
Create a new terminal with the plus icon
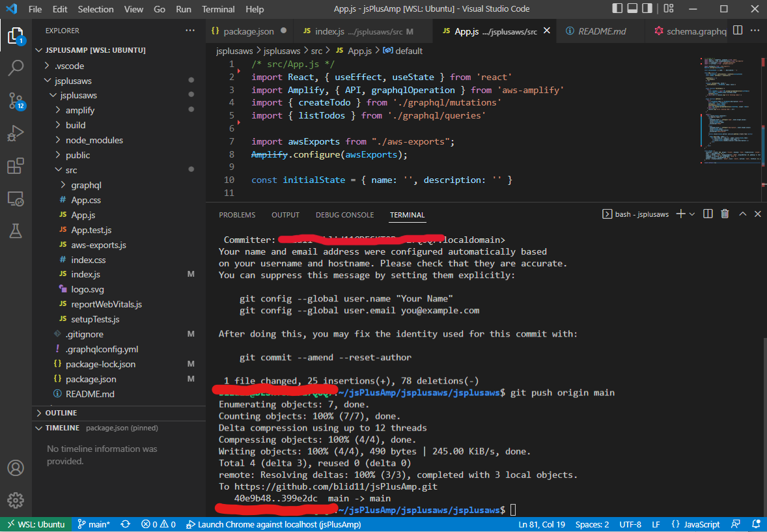click(681, 213)
